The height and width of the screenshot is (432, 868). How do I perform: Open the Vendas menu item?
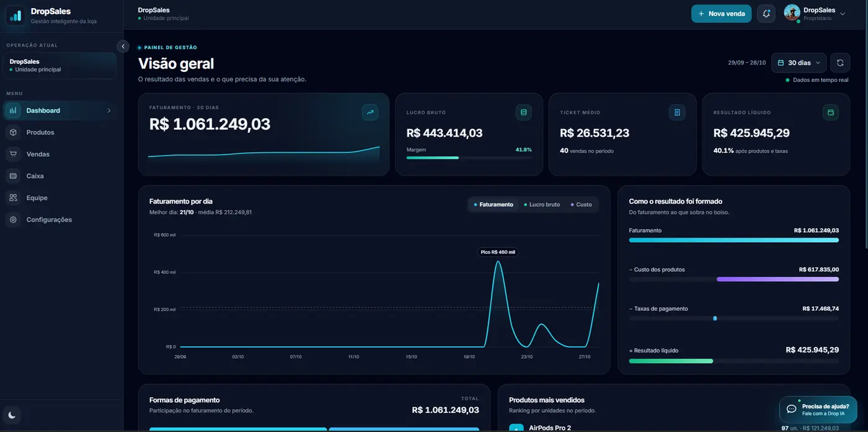60,154
